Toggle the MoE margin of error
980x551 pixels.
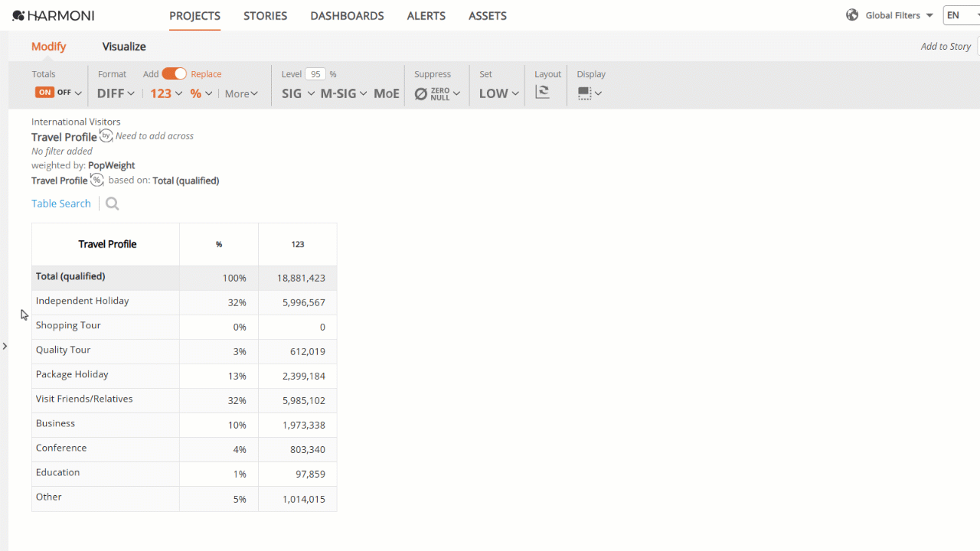(x=387, y=93)
